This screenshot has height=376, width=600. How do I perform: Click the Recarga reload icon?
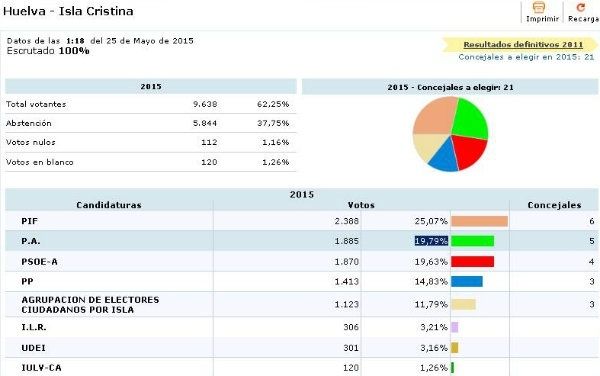[x=581, y=7]
